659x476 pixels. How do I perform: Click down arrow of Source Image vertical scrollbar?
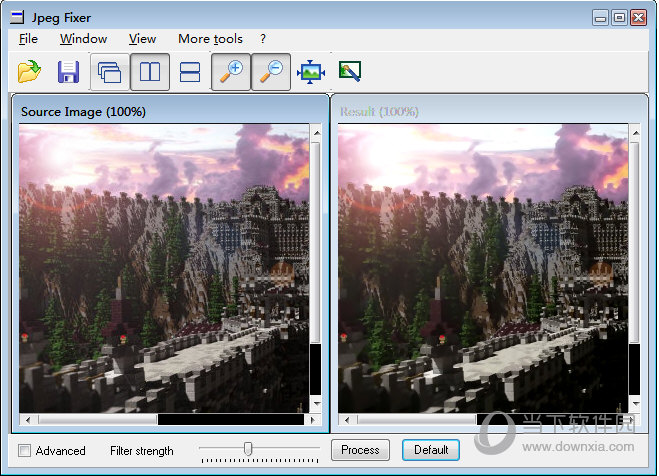(317, 404)
